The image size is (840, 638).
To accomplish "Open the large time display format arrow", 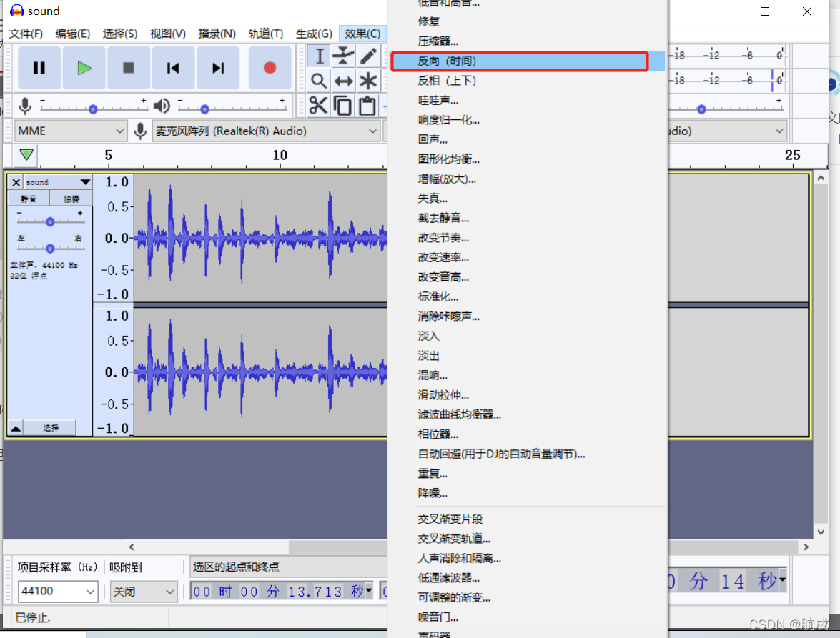I will [783, 579].
